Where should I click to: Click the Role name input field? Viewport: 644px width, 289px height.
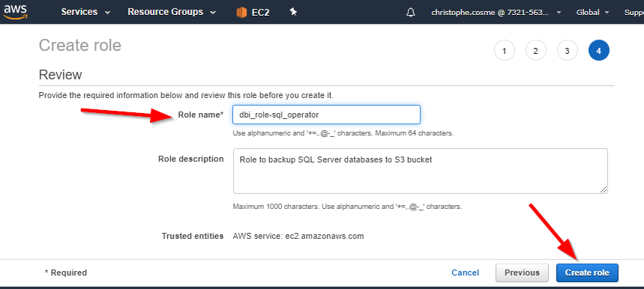tap(327, 115)
